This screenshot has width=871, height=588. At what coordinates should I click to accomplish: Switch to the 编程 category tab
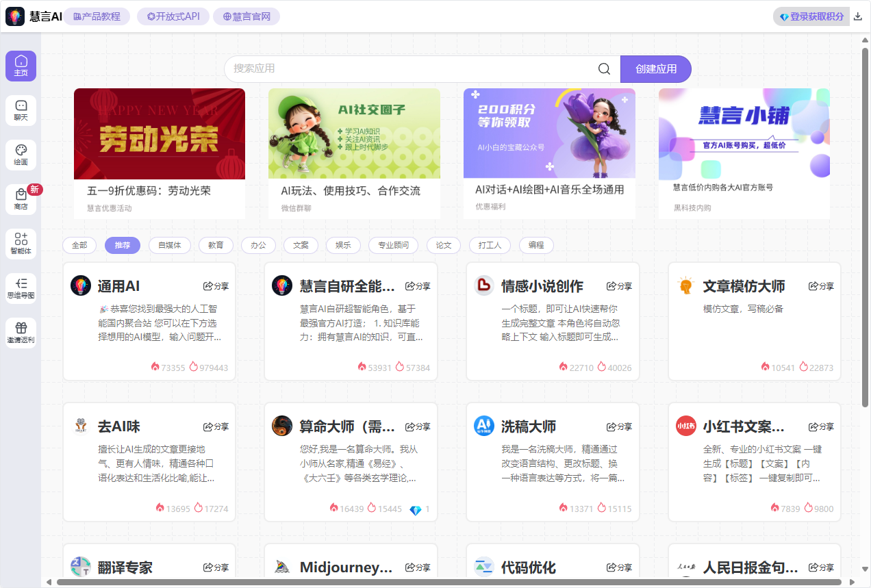click(x=536, y=245)
